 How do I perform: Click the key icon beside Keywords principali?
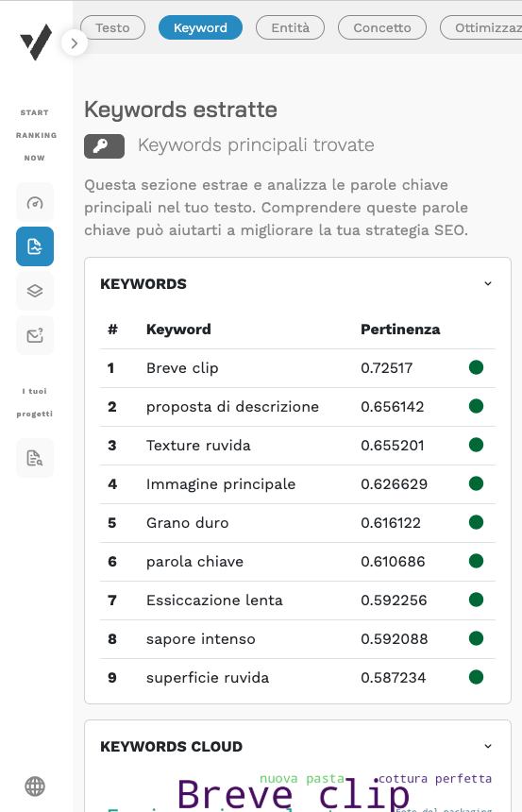click(104, 146)
